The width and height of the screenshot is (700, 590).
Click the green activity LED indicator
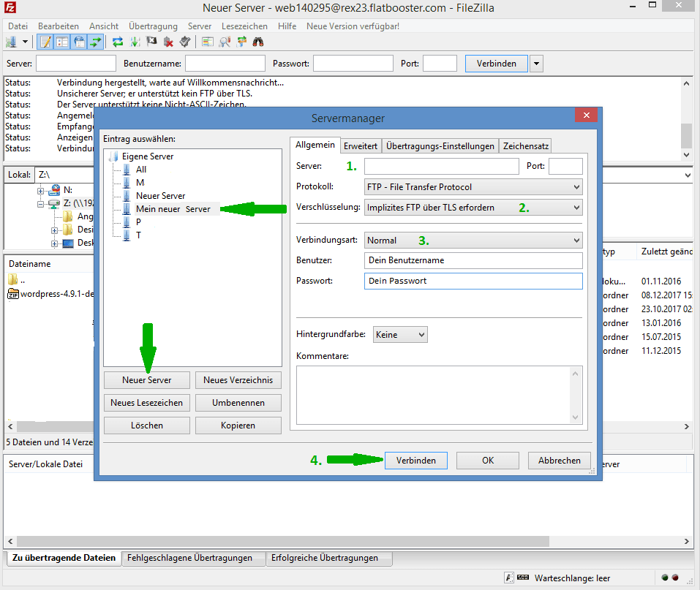pos(665,578)
